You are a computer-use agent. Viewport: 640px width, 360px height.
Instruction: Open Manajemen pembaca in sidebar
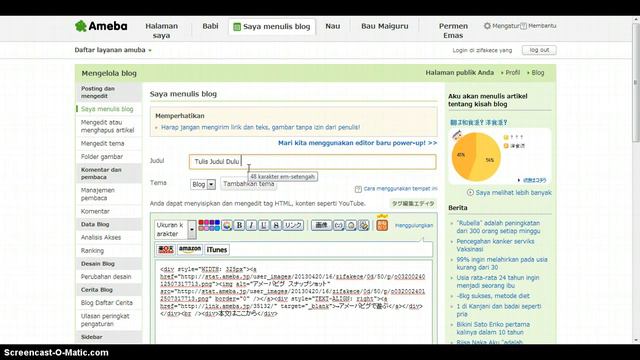98,194
